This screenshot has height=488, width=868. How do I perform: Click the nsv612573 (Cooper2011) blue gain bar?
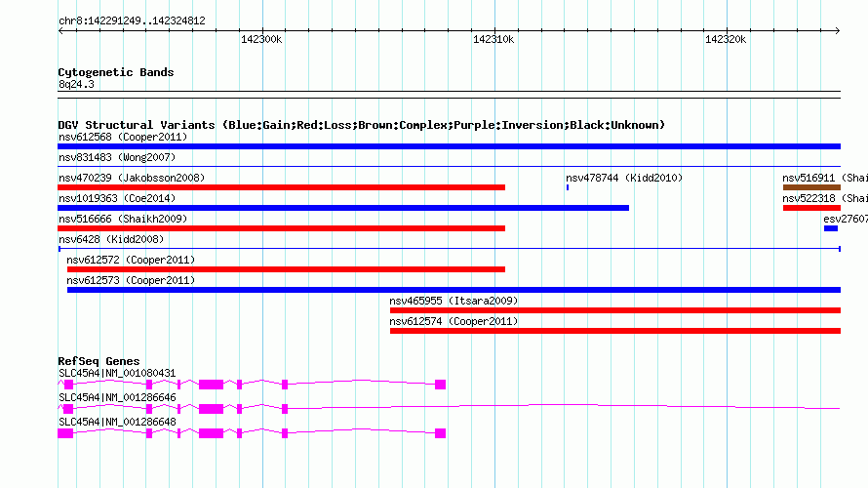coord(454,290)
